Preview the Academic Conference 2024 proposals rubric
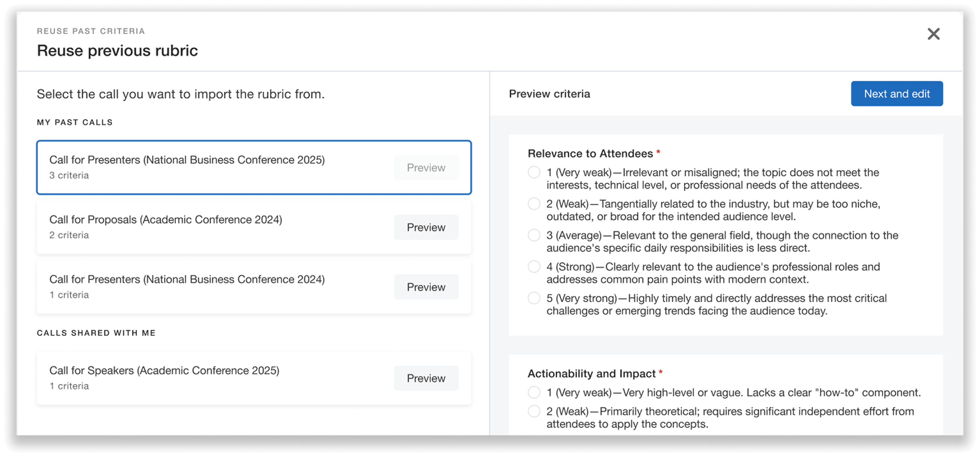Screen dimensions: 980x457 [426, 227]
